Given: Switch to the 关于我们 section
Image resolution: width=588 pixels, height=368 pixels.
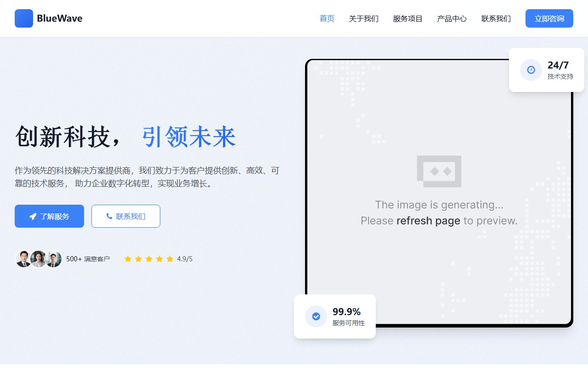Looking at the screenshot, I should 363,18.
